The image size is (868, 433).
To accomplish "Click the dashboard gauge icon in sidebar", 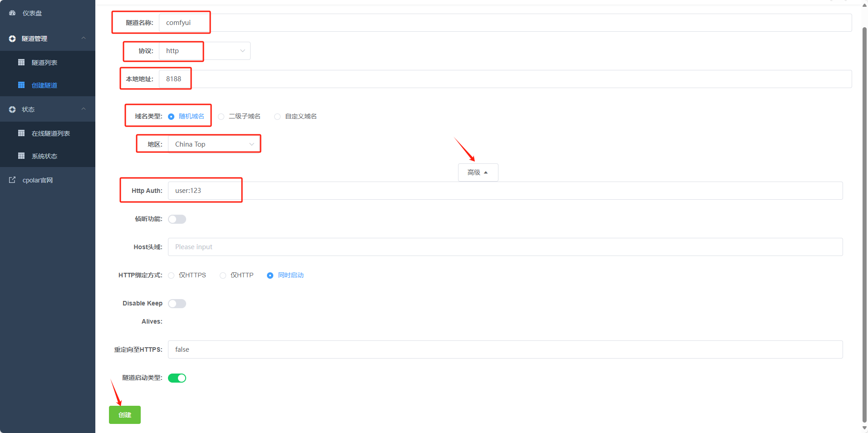I will point(12,13).
